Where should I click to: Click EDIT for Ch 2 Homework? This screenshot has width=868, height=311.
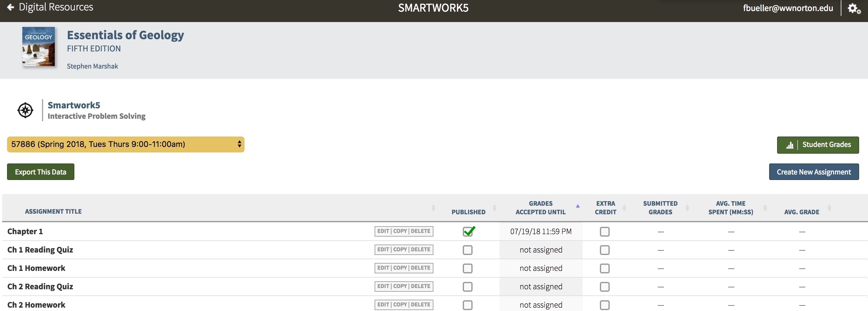[x=383, y=305]
